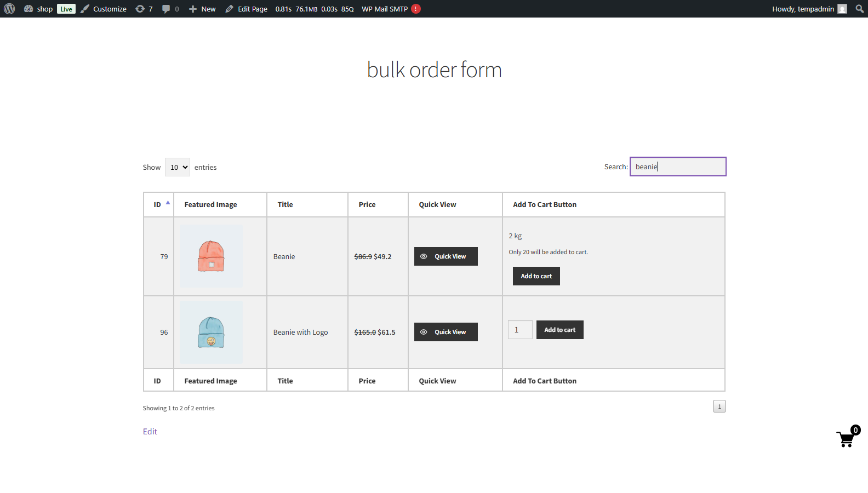Image resolution: width=868 pixels, height=493 pixels.
Task: Go to pagination page 1
Action: coord(719,406)
